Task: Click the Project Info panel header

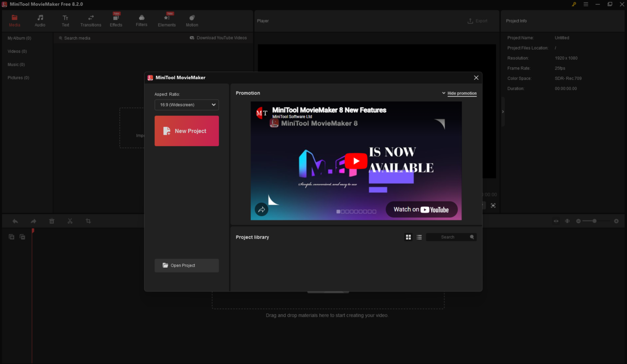Action: [x=516, y=21]
